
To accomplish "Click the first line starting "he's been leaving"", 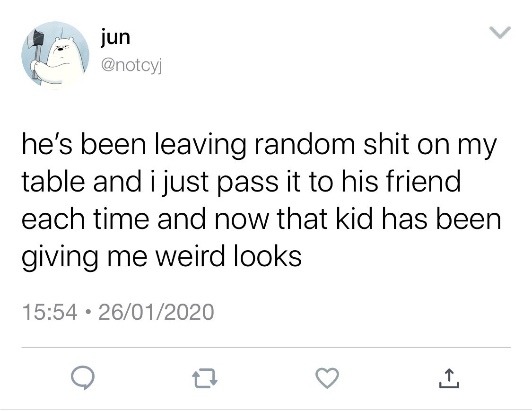I will [259, 145].
